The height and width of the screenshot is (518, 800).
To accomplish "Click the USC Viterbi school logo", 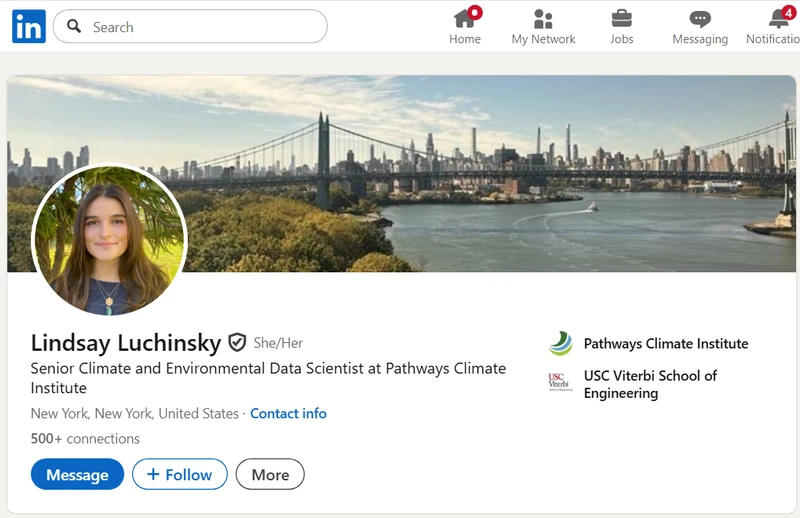I will point(560,382).
